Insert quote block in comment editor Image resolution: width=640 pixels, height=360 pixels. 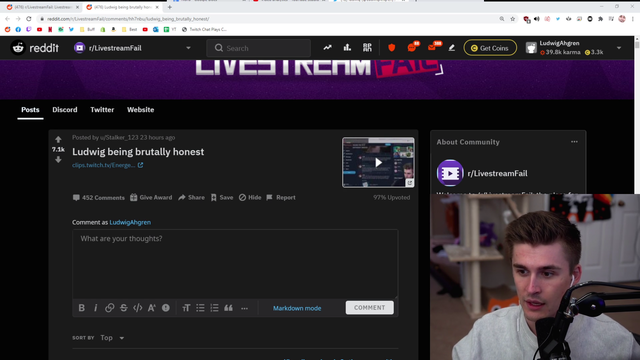(229, 308)
